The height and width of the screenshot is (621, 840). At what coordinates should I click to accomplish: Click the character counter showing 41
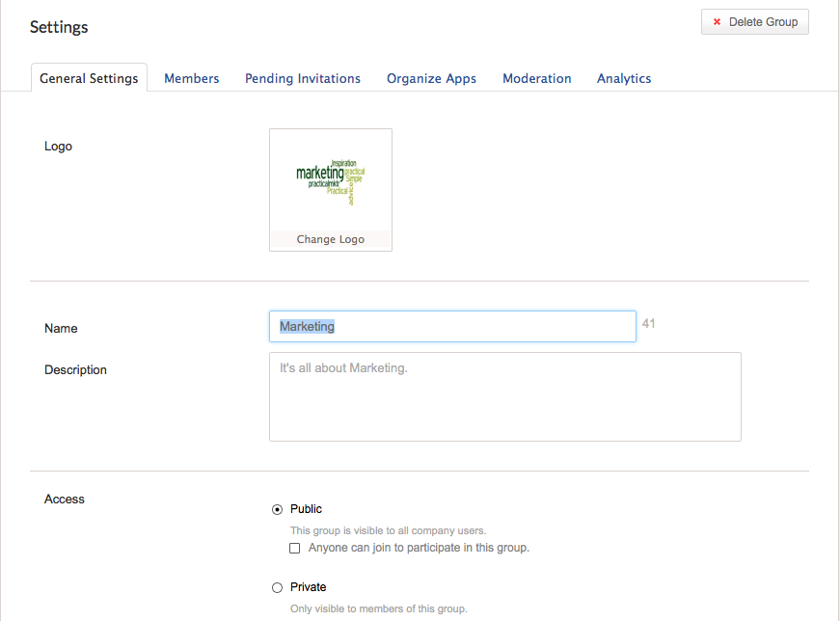[x=648, y=324]
